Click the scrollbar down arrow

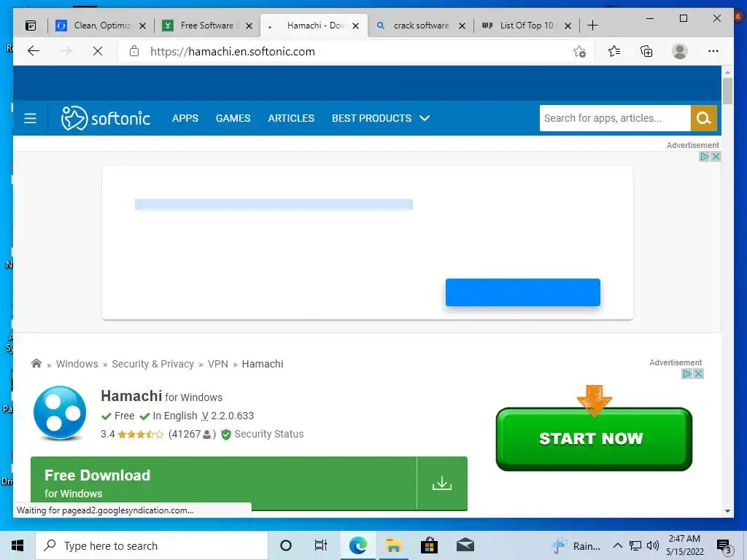point(727,511)
